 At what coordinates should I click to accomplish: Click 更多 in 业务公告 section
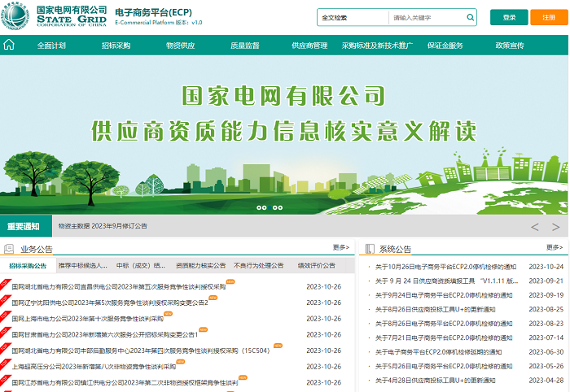(341, 247)
